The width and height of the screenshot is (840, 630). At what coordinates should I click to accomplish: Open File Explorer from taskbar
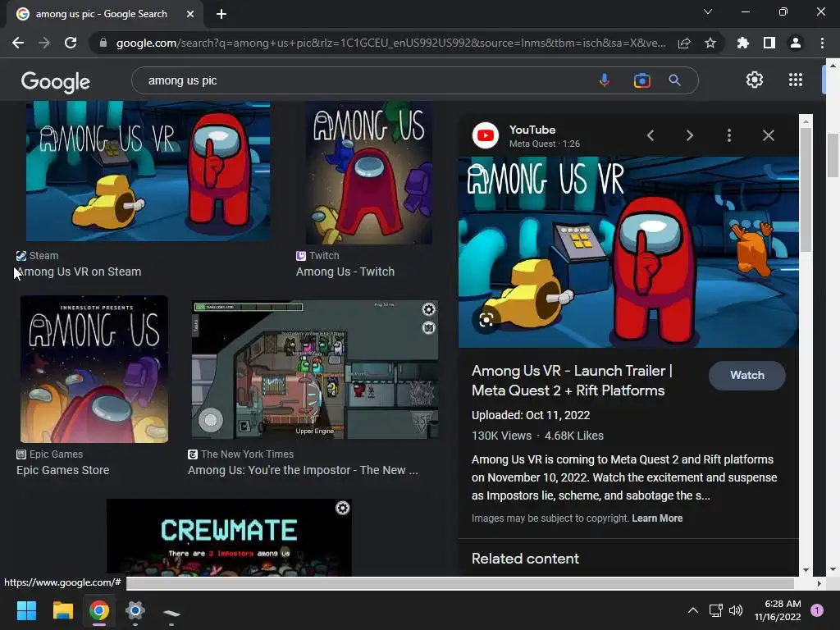tap(62, 610)
